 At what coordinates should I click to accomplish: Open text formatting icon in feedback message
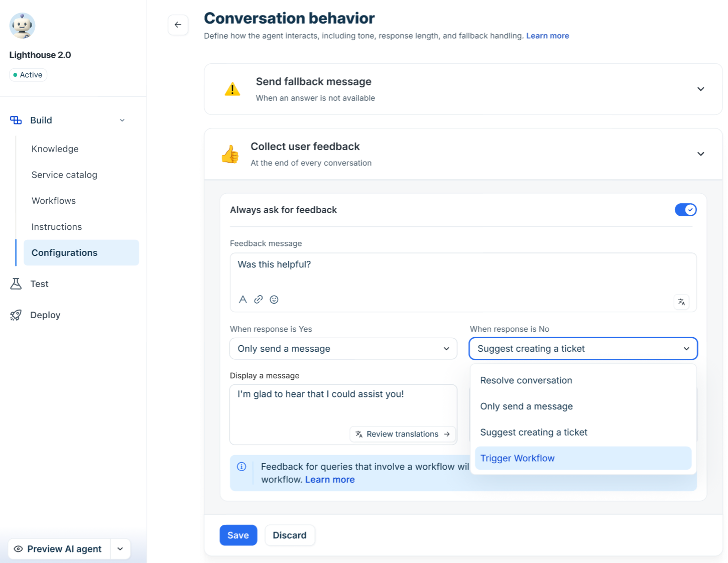click(243, 300)
